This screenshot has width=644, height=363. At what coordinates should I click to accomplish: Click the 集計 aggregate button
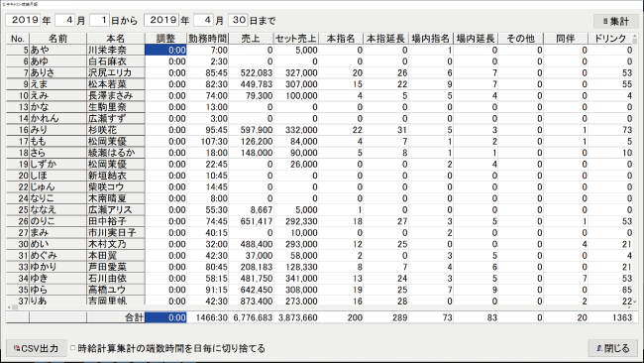point(615,21)
